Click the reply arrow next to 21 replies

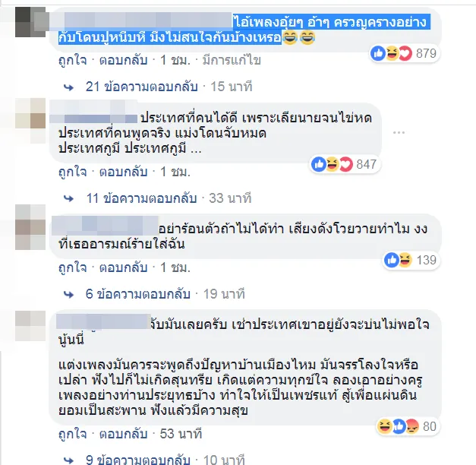point(69,87)
